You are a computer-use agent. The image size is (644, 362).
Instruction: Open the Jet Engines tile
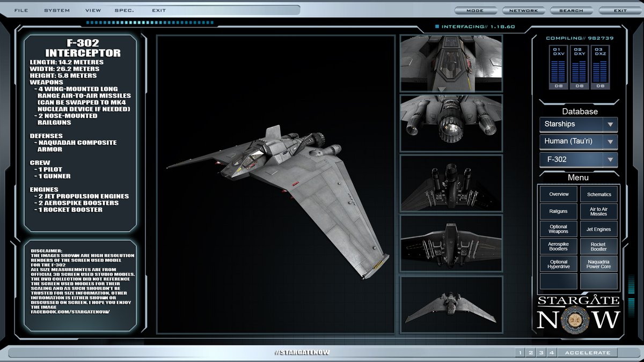[x=599, y=229]
